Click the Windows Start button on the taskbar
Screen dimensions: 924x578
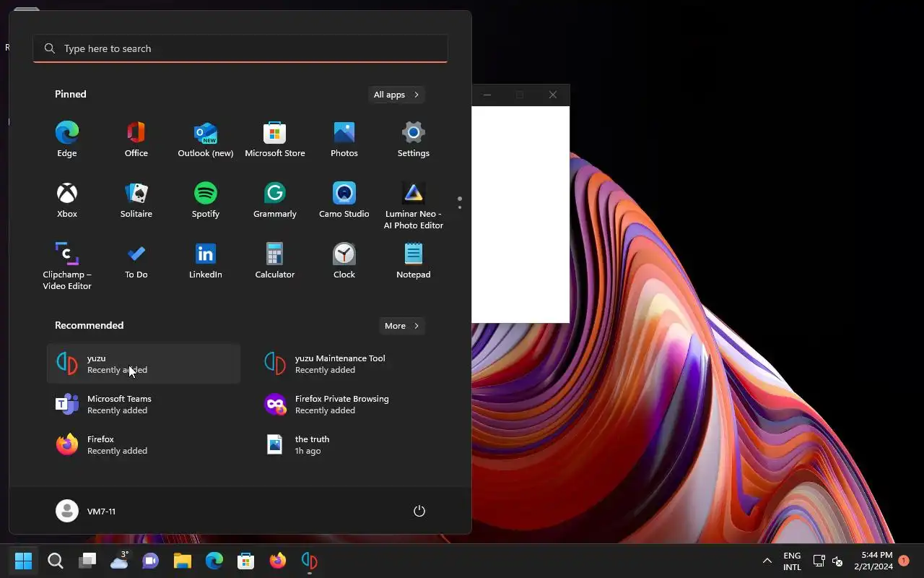click(24, 561)
